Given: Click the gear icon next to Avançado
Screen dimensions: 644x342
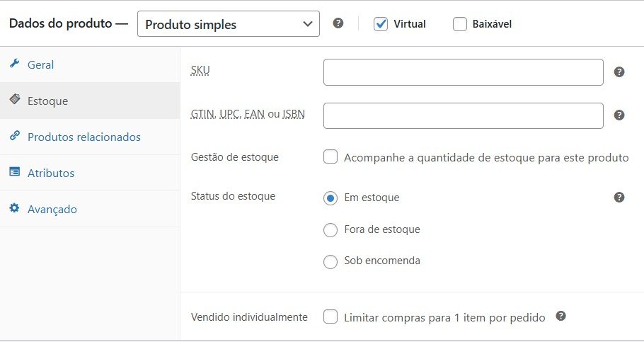Looking at the screenshot, I should point(14,209).
